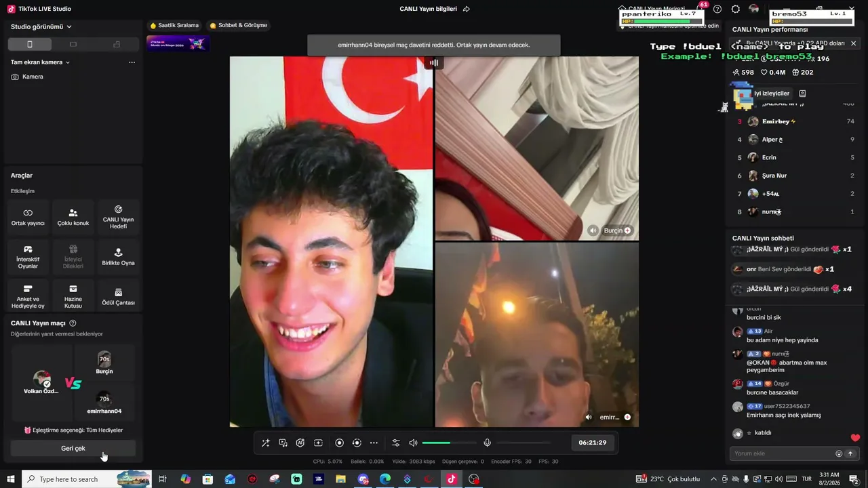Click the media and music icon

pos(283,443)
